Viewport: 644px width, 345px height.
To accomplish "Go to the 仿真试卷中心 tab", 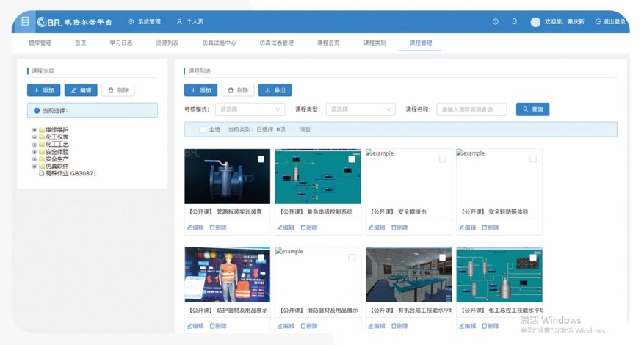I will click(x=220, y=43).
